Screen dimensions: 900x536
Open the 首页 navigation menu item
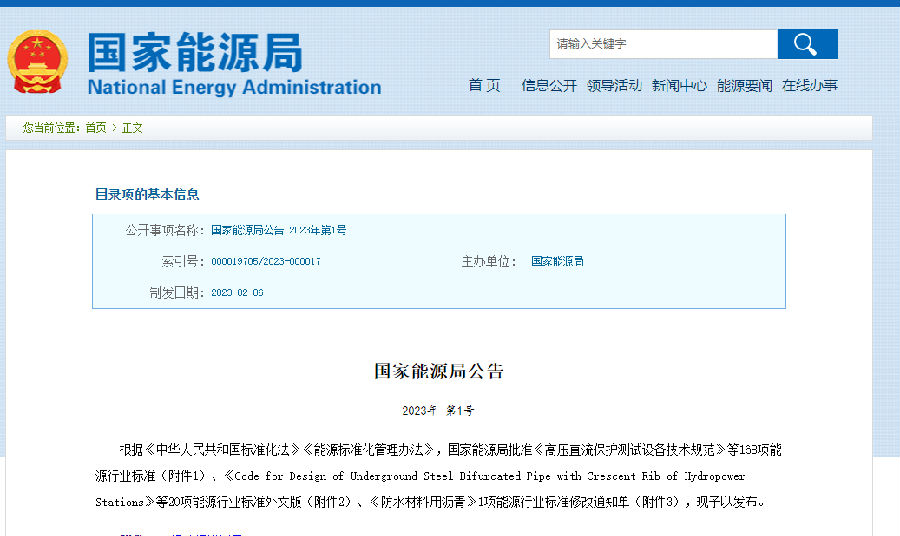click(x=484, y=86)
